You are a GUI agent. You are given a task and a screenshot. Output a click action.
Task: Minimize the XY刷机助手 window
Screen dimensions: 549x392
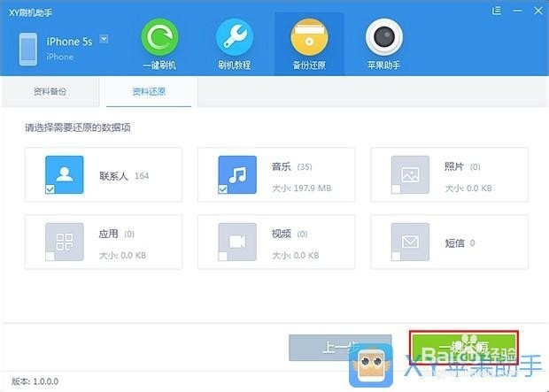click(517, 11)
